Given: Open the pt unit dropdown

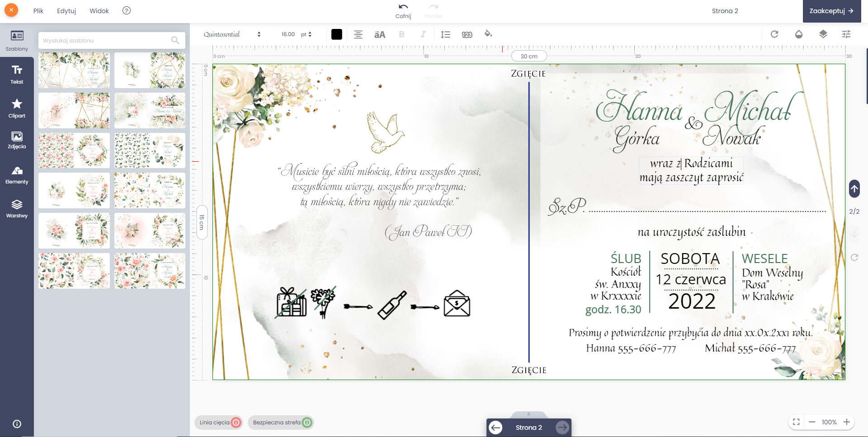Looking at the screenshot, I should (306, 34).
